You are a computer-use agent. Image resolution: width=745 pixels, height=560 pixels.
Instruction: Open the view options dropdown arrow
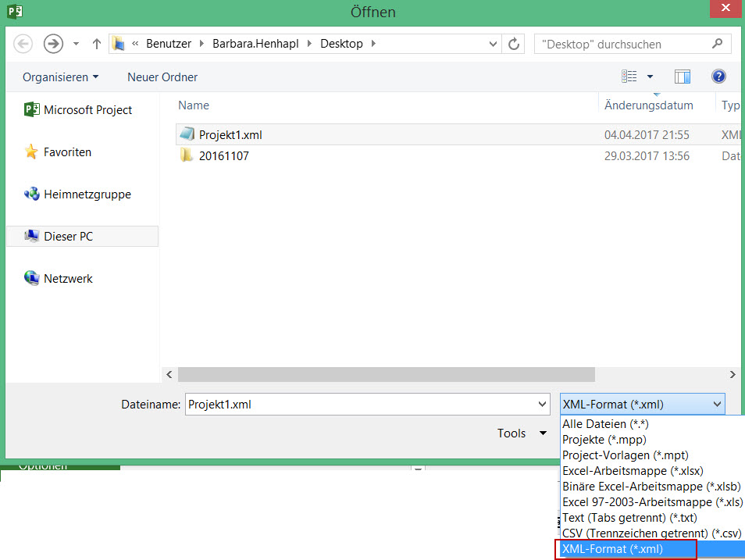click(650, 77)
